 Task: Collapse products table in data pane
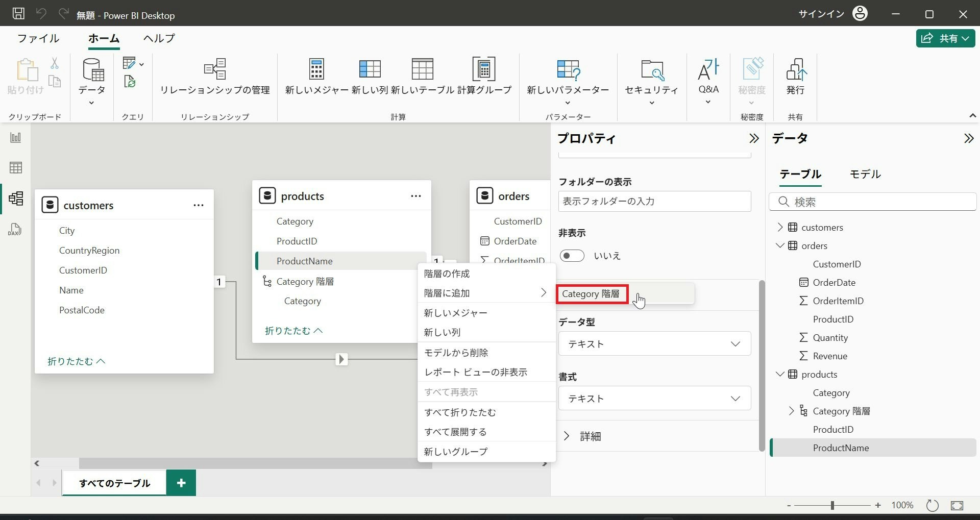pos(779,374)
